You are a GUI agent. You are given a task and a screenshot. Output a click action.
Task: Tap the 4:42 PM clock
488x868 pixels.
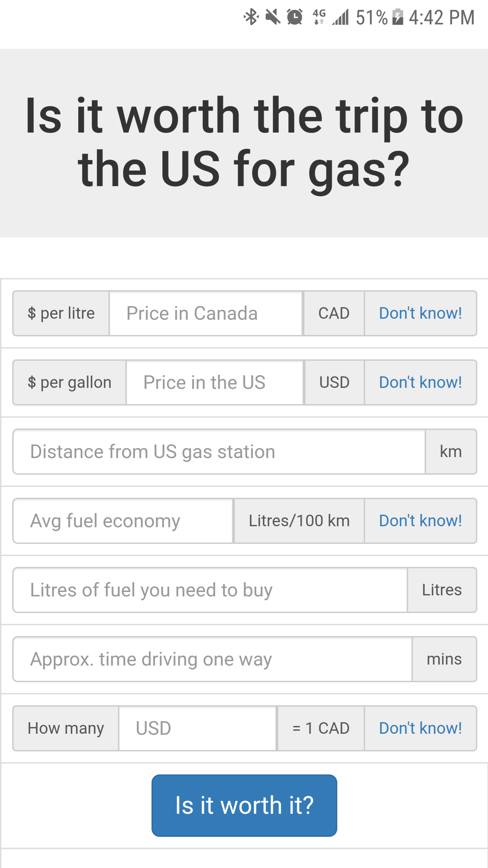tap(441, 17)
